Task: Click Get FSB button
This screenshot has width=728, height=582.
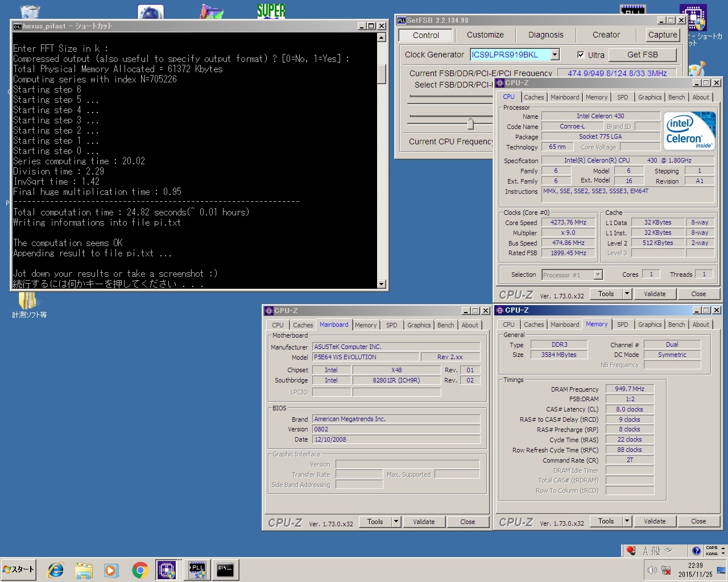Action: tap(643, 55)
